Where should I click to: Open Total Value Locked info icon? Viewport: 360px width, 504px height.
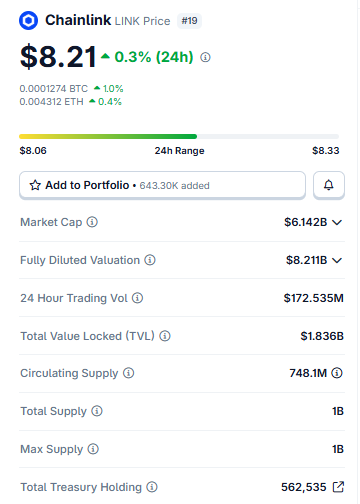[x=165, y=336]
